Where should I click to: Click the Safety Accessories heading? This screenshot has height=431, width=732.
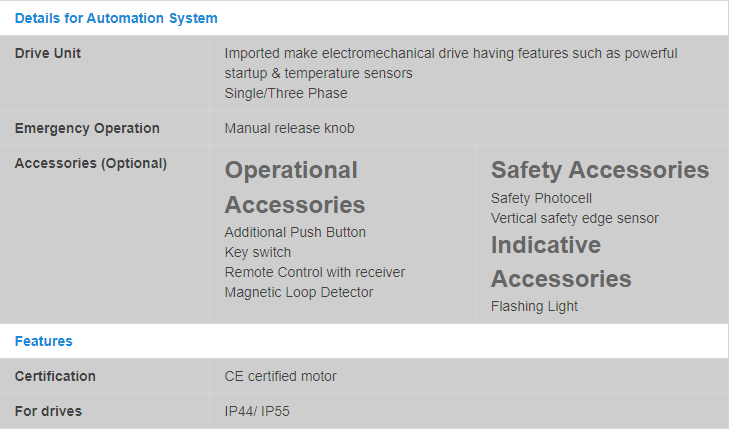tap(600, 170)
